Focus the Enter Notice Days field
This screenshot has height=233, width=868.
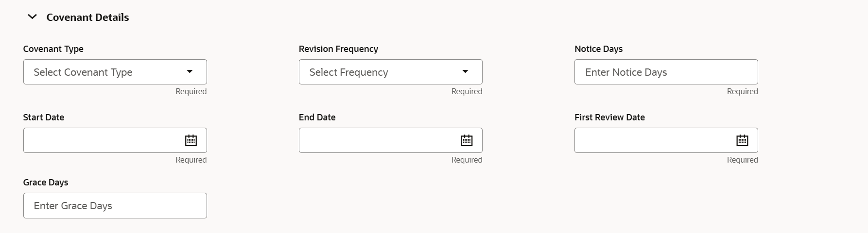click(x=666, y=72)
